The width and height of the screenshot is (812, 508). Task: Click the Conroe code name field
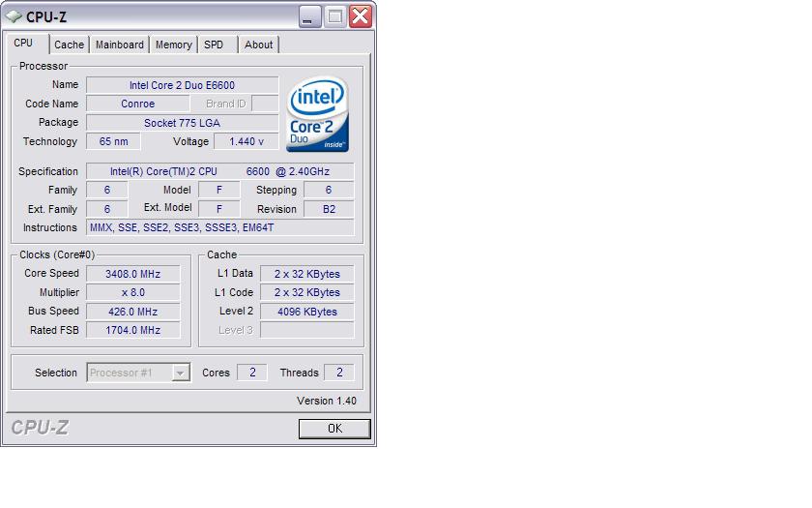[x=137, y=104]
